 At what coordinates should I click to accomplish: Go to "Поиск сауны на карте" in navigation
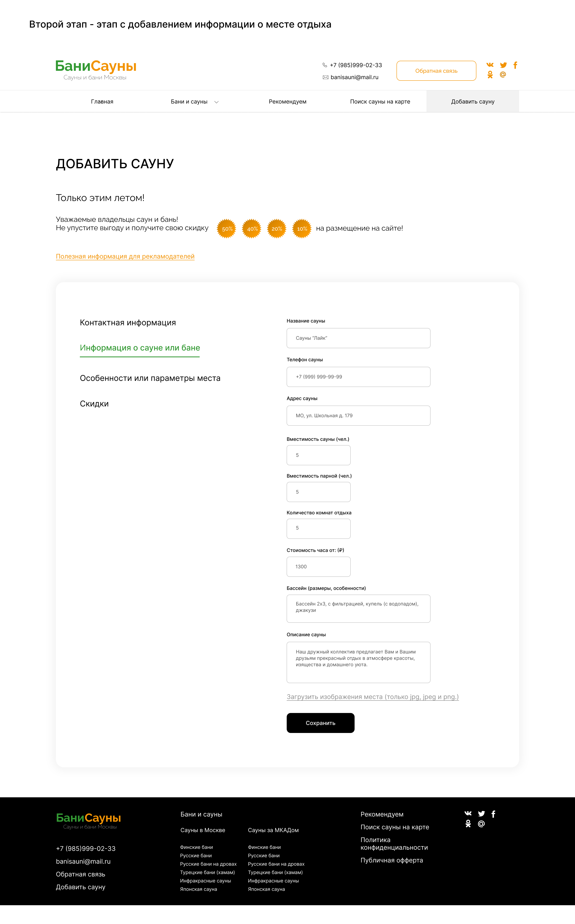(380, 102)
